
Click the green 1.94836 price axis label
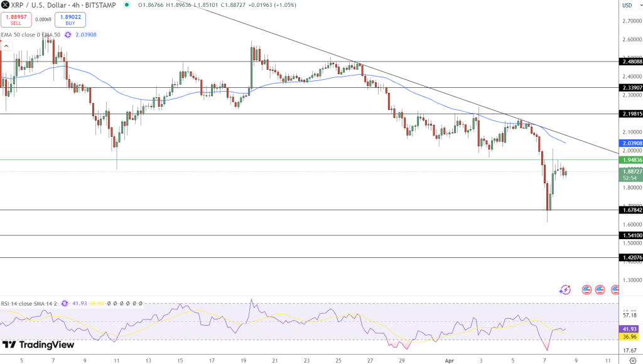(631, 160)
